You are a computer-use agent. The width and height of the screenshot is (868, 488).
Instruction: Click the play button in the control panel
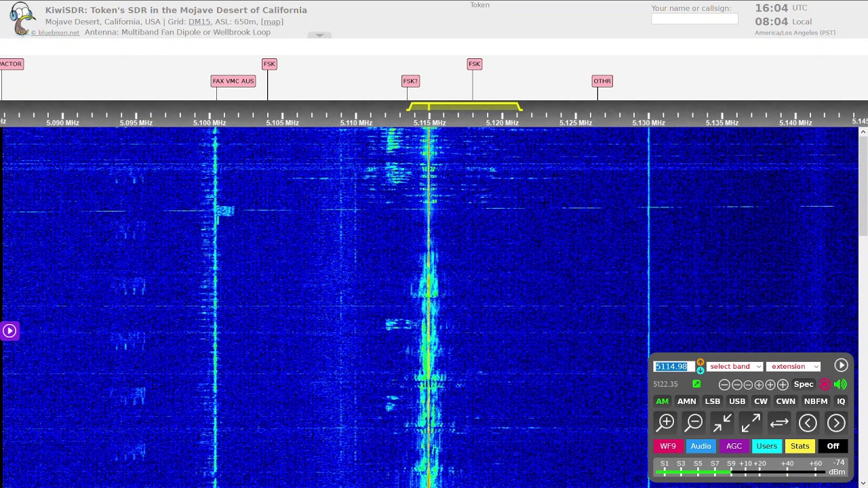click(841, 365)
